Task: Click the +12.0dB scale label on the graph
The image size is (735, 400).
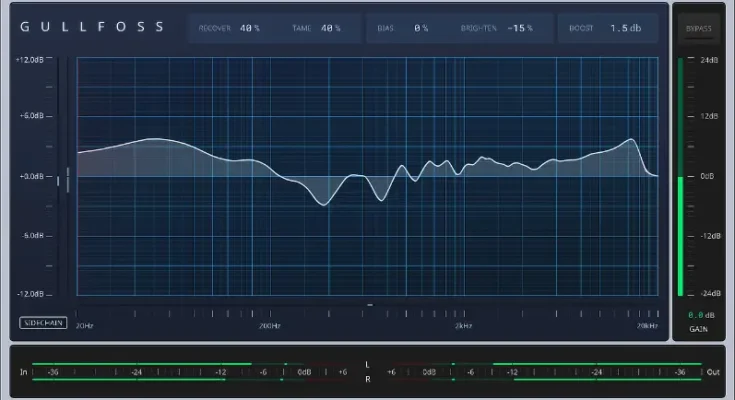Action: tap(29, 60)
